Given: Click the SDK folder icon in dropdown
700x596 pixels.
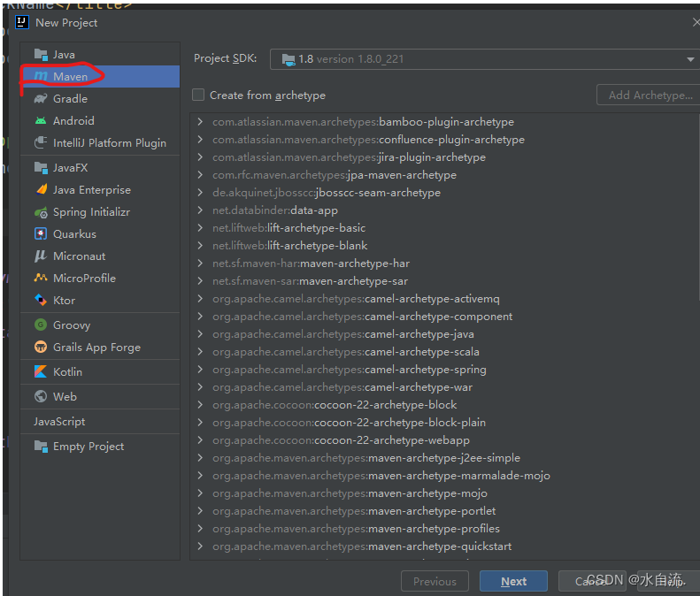Looking at the screenshot, I should click(288, 59).
